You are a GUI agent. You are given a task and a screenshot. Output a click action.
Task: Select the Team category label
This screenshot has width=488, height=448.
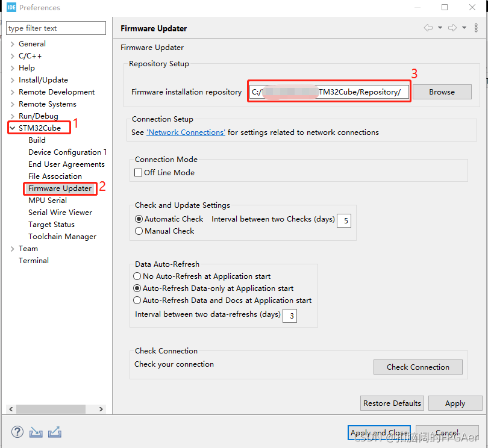[28, 249]
